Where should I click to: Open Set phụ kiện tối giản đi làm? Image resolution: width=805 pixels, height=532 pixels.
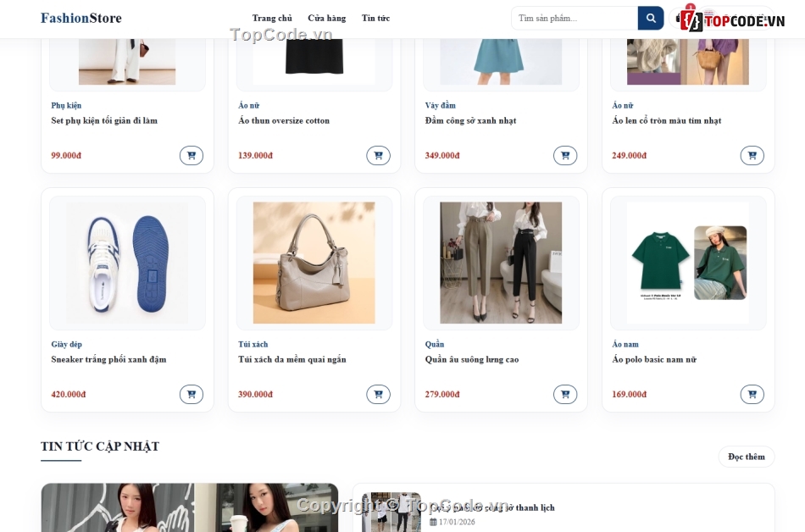[x=104, y=120]
